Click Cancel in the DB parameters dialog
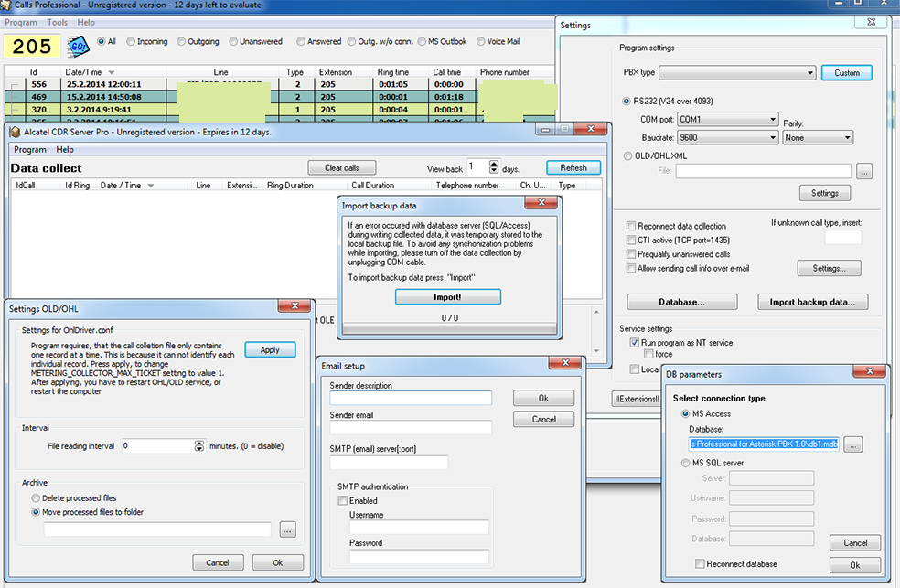This screenshot has height=588, width=900. coord(855,542)
